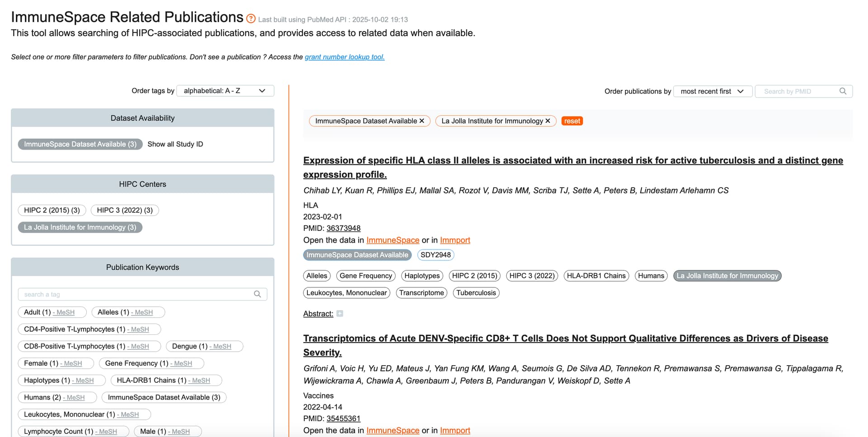Select the SDY2948 study tag
Screen dimensions: 868x437
point(435,255)
